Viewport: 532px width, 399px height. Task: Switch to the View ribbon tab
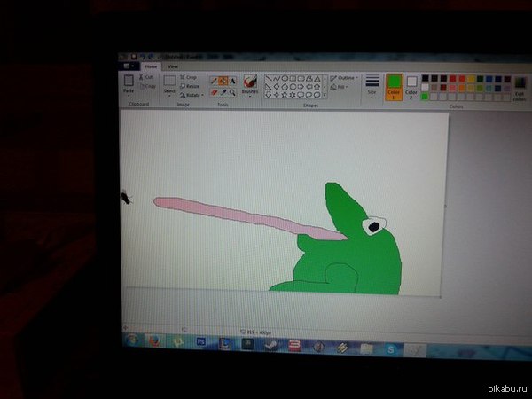coord(173,66)
